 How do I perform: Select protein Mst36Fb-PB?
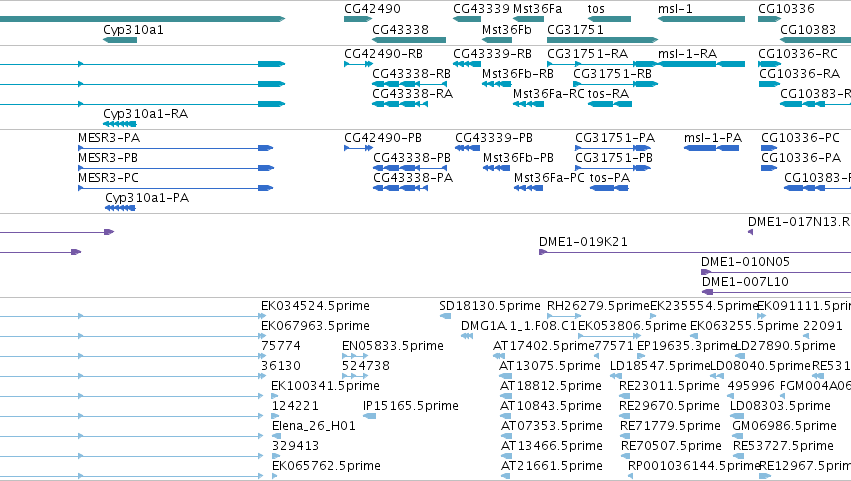[496, 168]
